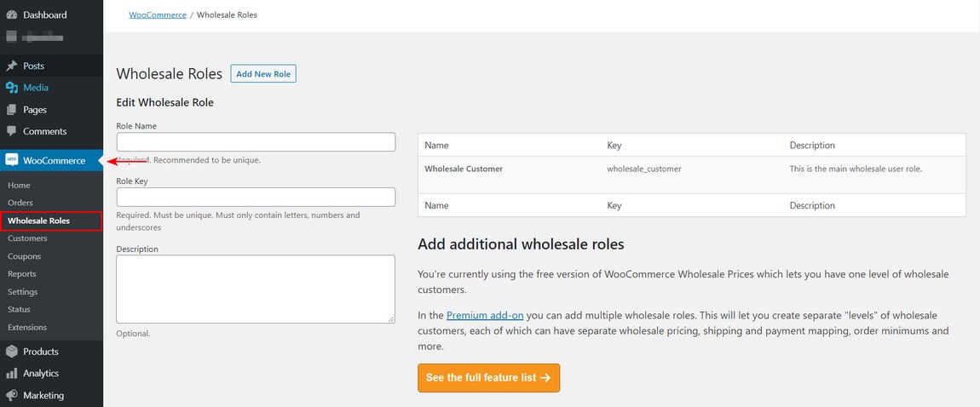Click the Products box icon
980x407 pixels.
[12, 352]
